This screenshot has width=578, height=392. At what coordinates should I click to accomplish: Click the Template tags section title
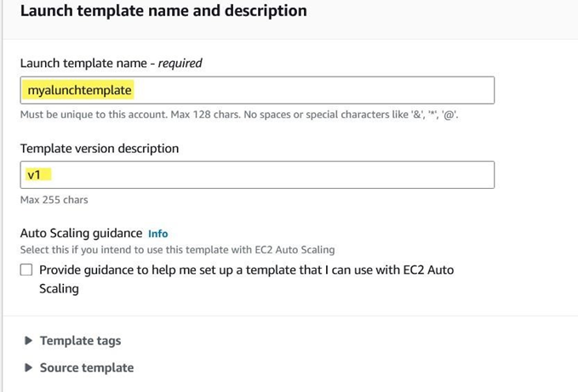click(x=80, y=341)
